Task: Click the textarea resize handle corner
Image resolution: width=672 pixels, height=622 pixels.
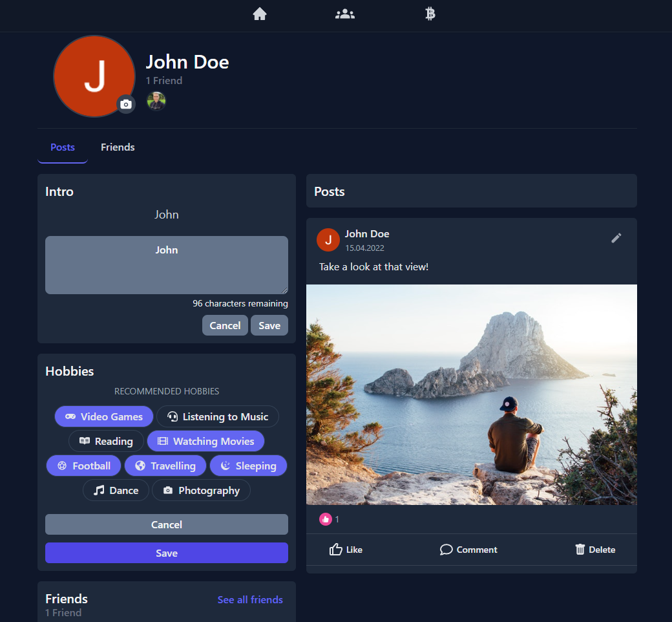Action: click(x=284, y=291)
